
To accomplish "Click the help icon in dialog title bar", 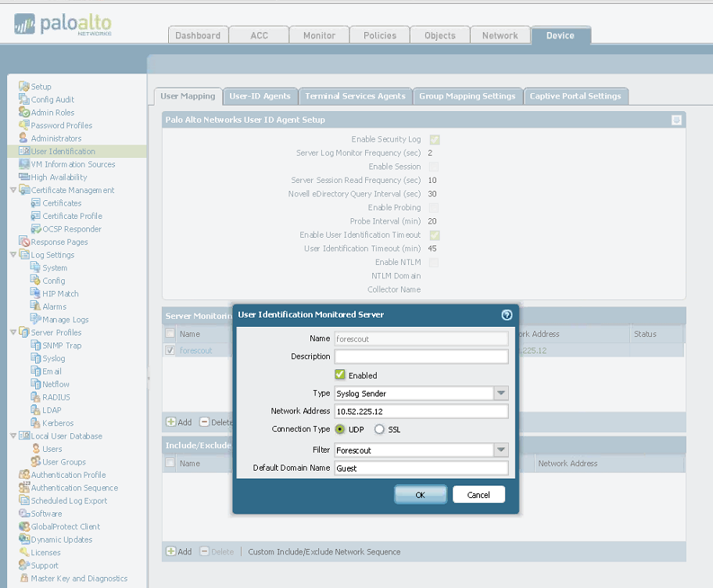I will coord(507,315).
